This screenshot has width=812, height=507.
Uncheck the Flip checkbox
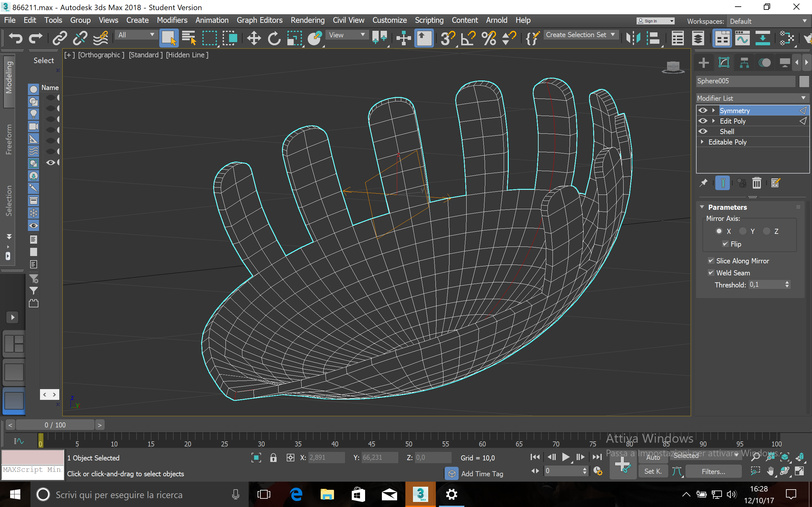click(x=725, y=244)
